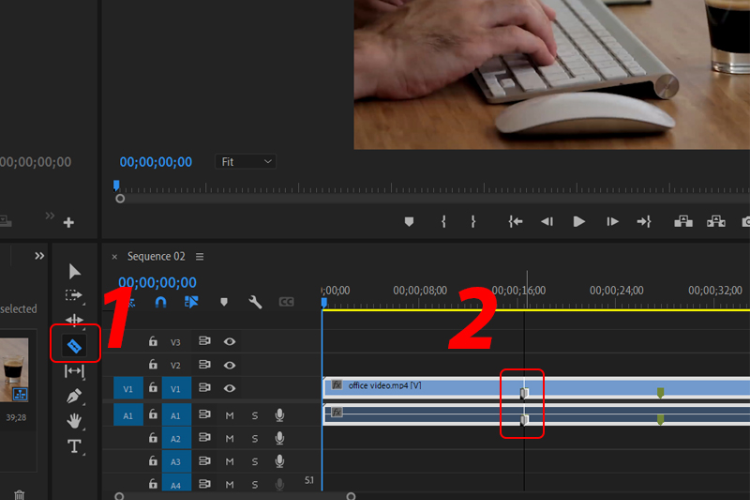The image size is (750, 500).
Task: Toggle A1 sync lock
Action: 205,414
